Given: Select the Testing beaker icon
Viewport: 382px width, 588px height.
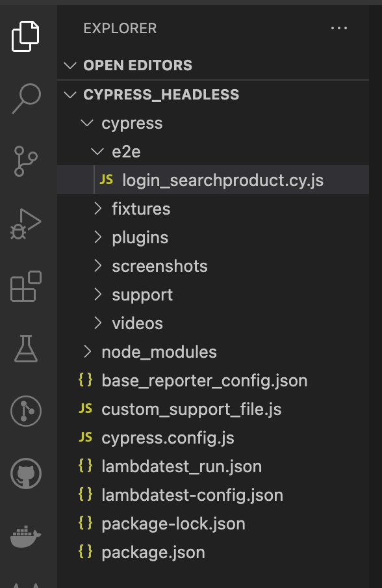Looking at the screenshot, I should [x=27, y=349].
